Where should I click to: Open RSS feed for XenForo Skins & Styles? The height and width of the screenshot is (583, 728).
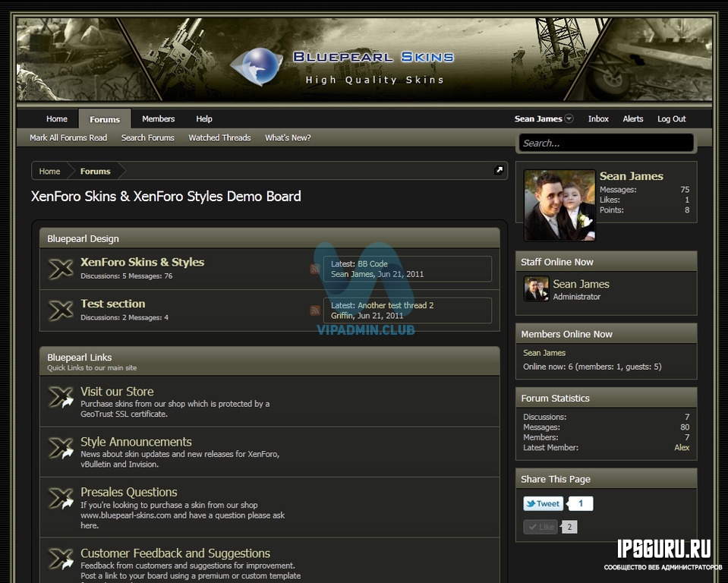click(x=315, y=269)
